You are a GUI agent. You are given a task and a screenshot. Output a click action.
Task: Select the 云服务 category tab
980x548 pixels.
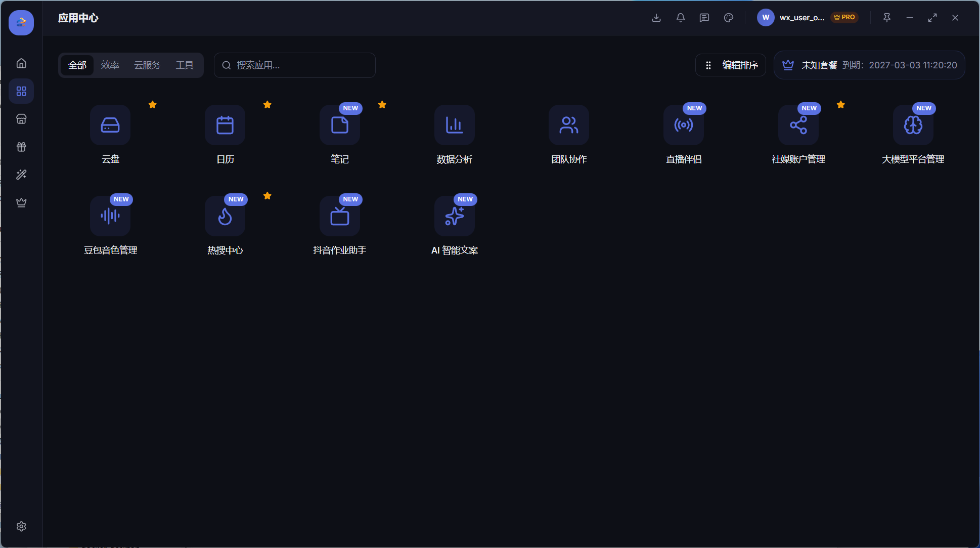point(147,65)
